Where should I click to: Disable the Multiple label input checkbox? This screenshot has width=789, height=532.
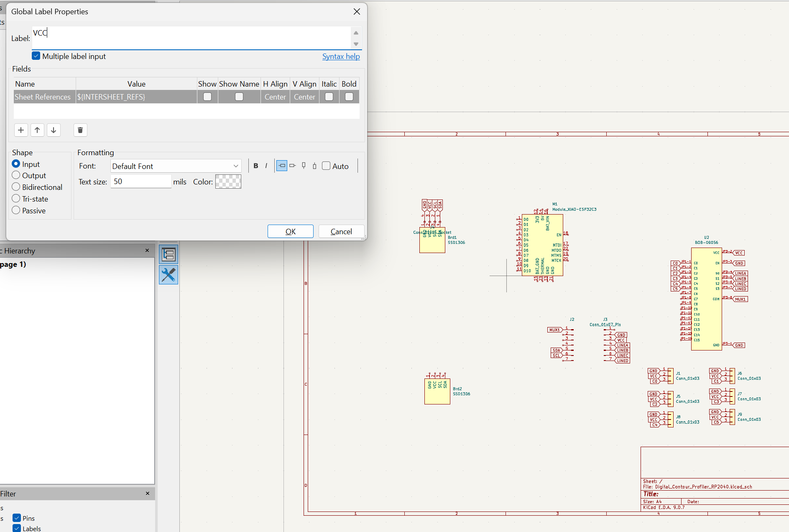(x=36, y=55)
